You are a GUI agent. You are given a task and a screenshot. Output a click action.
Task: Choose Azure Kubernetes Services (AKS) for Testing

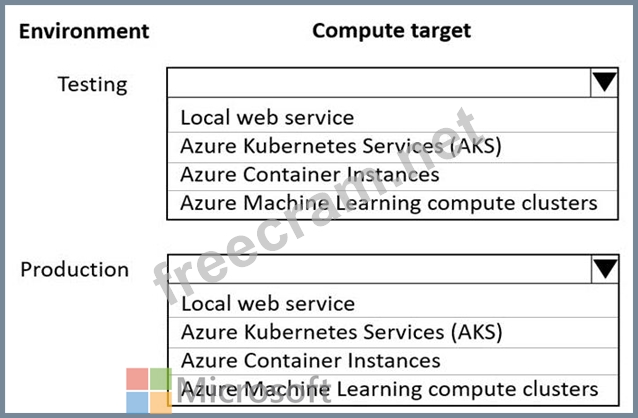340,146
